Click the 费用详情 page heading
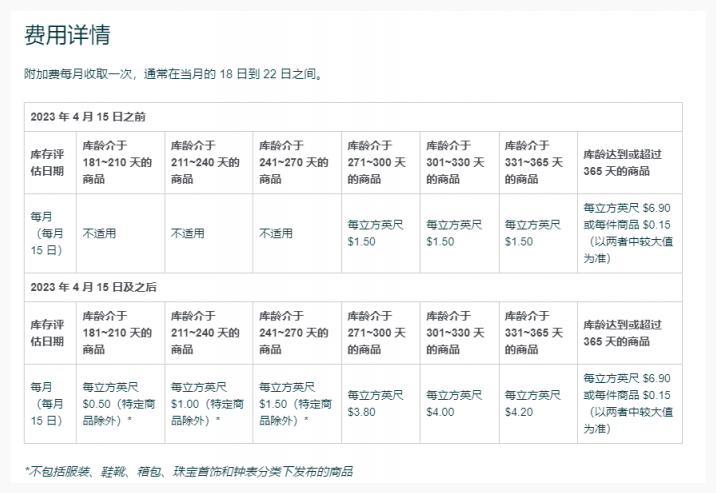The width and height of the screenshot is (716, 493). 67,35
